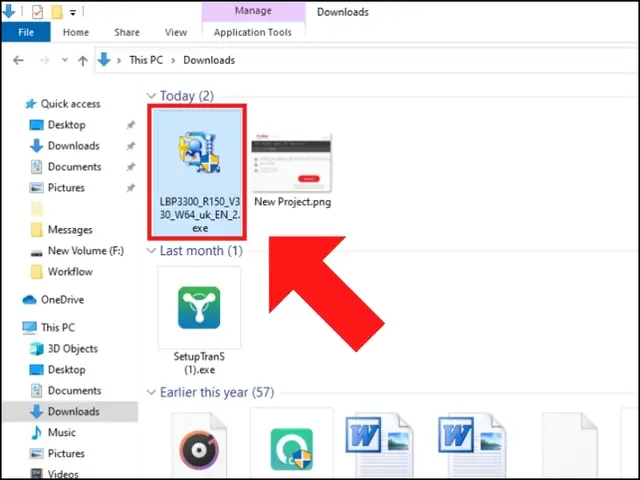
Task: Unpin Desktop from Quick access via pin icon
Action: (130, 125)
